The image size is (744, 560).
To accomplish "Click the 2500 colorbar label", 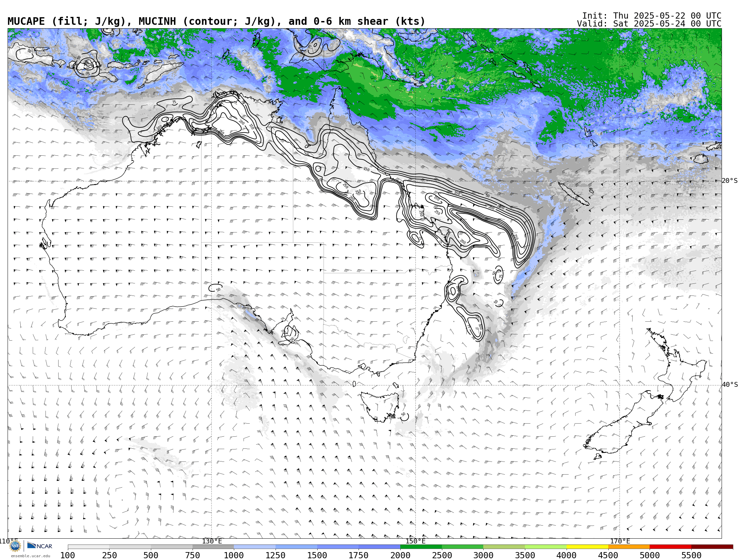I will tap(442, 555).
